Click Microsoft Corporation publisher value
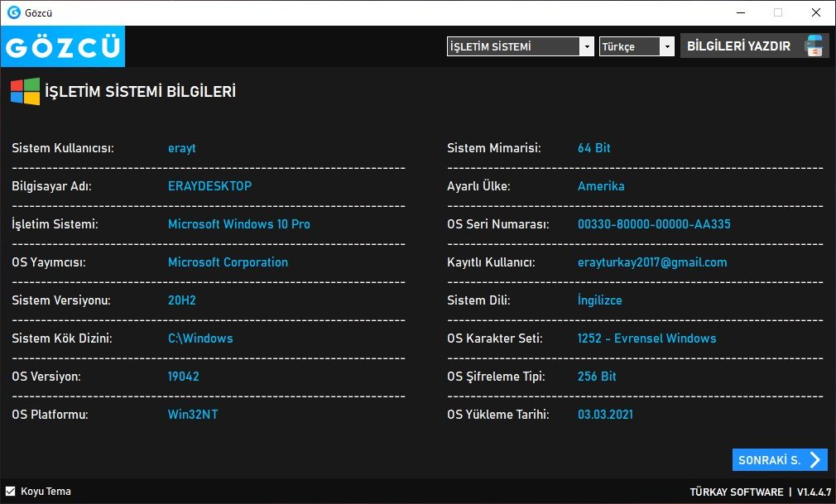The image size is (836, 504). click(x=228, y=262)
